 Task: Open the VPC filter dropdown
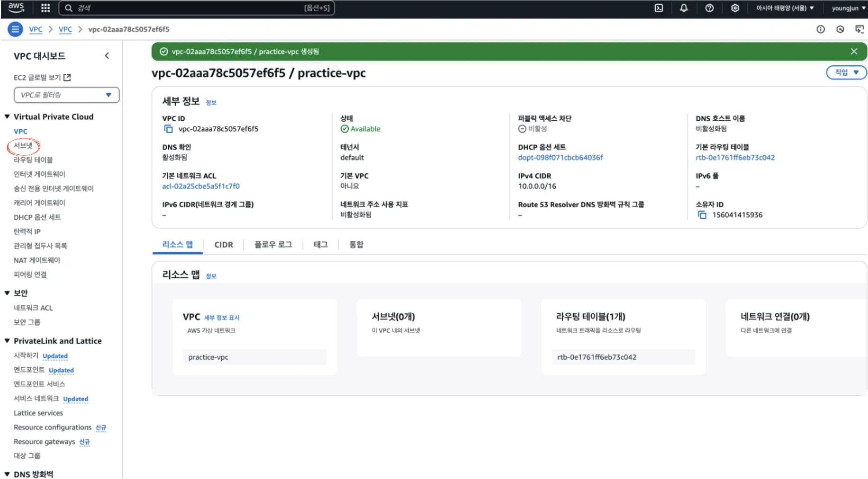66,95
